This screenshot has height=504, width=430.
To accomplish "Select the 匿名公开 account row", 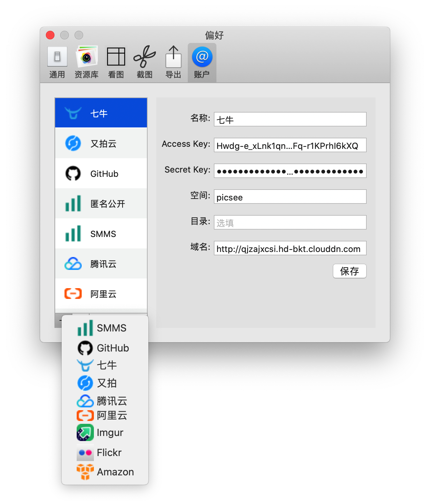I will coord(101,203).
